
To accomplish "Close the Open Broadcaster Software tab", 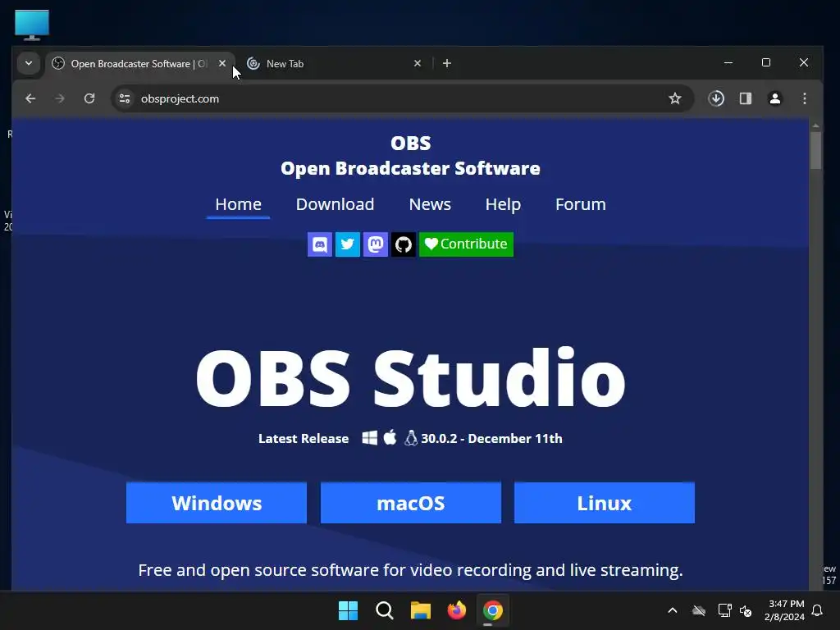I will coord(222,63).
